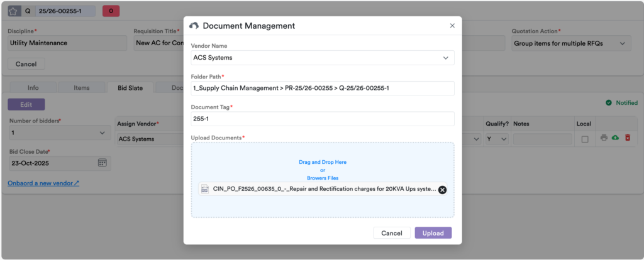Switch to the Info tab
Screen dimensions: 644x260
[x=33, y=88]
